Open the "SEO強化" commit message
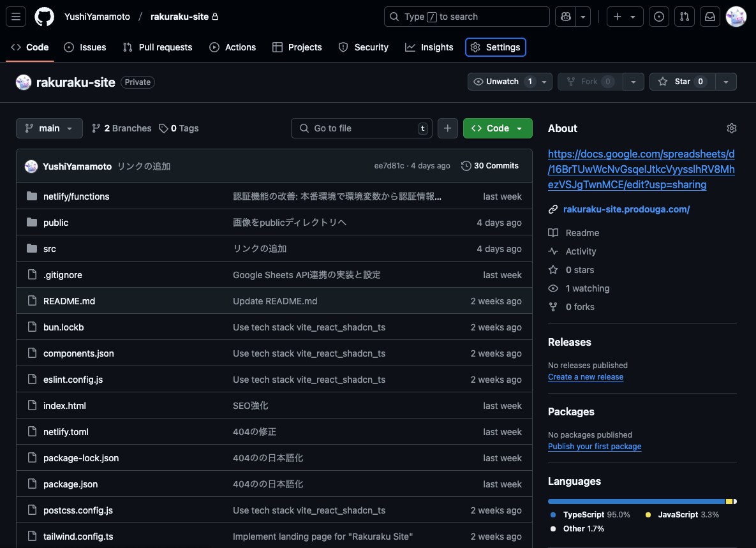This screenshot has height=548, width=756. (x=250, y=406)
